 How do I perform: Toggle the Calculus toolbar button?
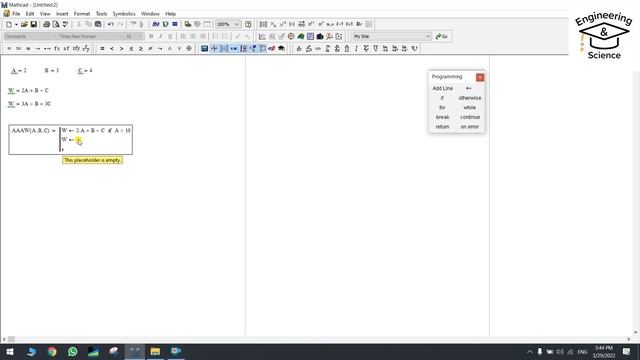(244, 49)
